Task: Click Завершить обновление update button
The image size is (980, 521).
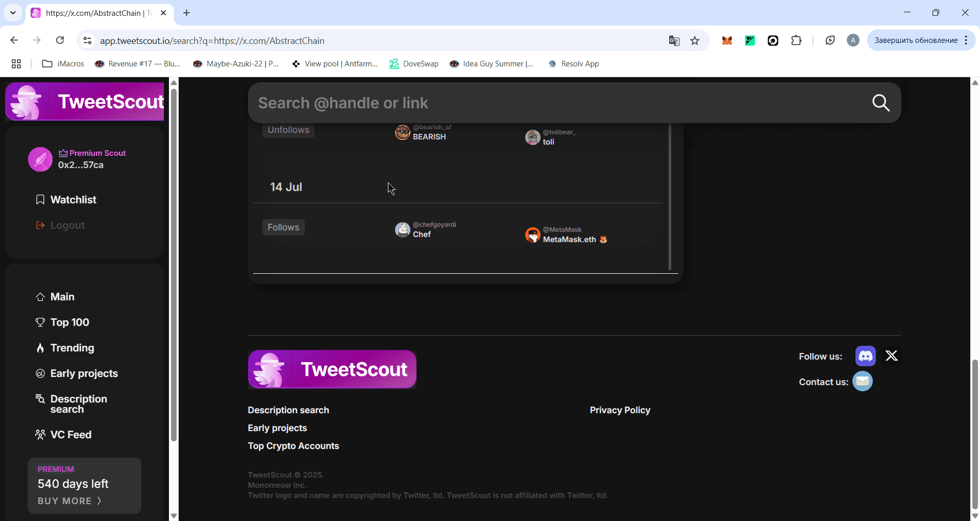Action: [916, 40]
